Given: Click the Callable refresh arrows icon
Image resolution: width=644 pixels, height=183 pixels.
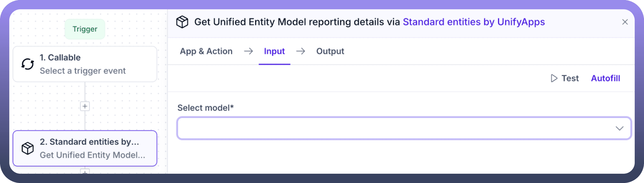Looking at the screenshot, I should click(x=27, y=64).
